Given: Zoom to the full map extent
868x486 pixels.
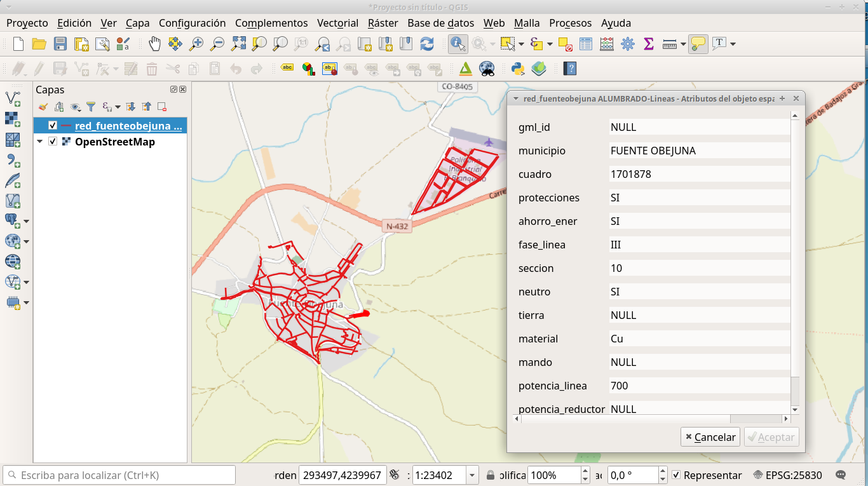Looking at the screenshot, I should tap(237, 44).
